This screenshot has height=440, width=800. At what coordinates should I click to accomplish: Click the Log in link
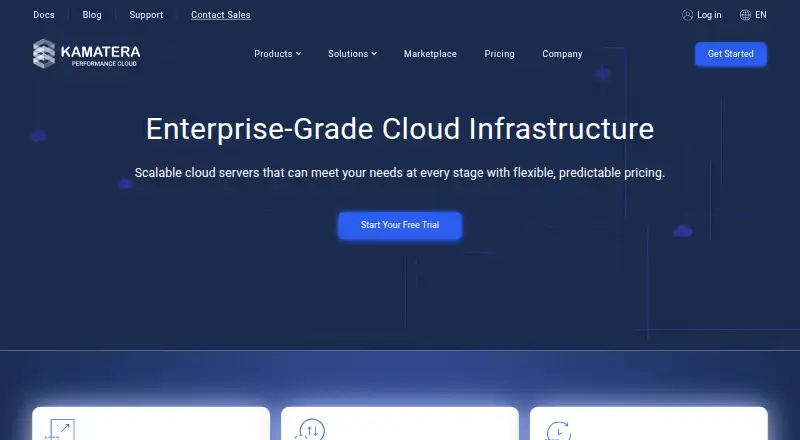click(x=709, y=15)
